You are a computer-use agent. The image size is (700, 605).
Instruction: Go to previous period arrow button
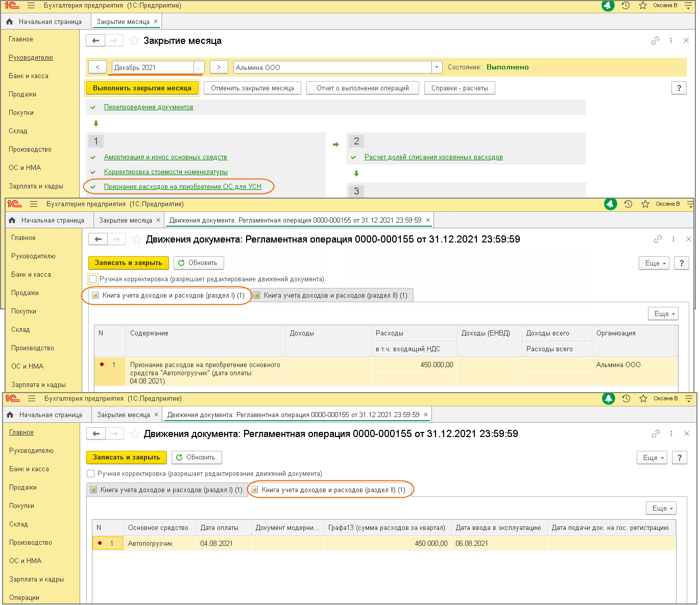[98, 67]
